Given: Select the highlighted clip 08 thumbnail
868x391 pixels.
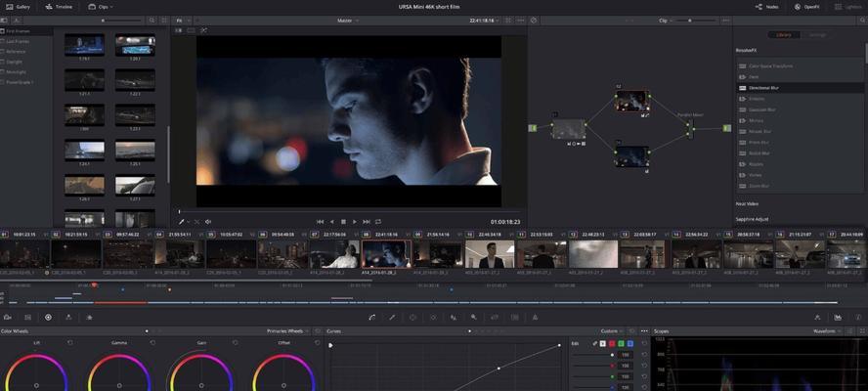Looking at the screenshot, I should 386,253.
